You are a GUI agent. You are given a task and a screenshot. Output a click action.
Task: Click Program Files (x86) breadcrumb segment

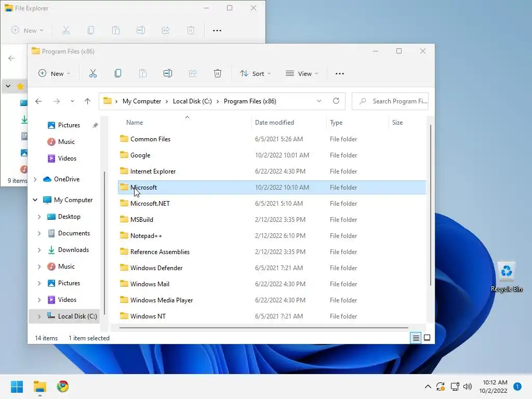[250, 101]
